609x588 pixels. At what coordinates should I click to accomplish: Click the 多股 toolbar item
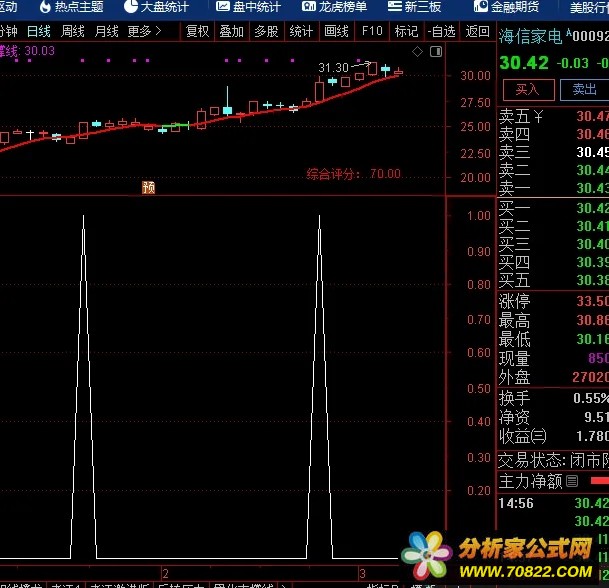pyautogui.click(x=266, y=31)
